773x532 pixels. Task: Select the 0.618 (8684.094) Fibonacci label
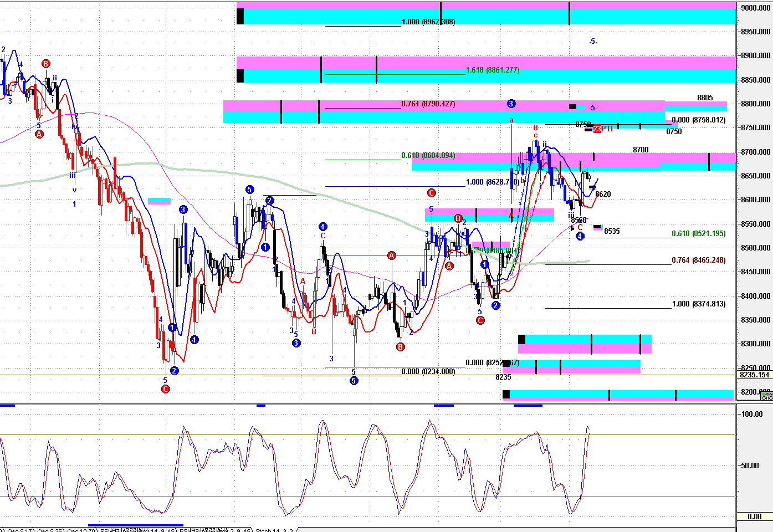click(x=428, y=156)
